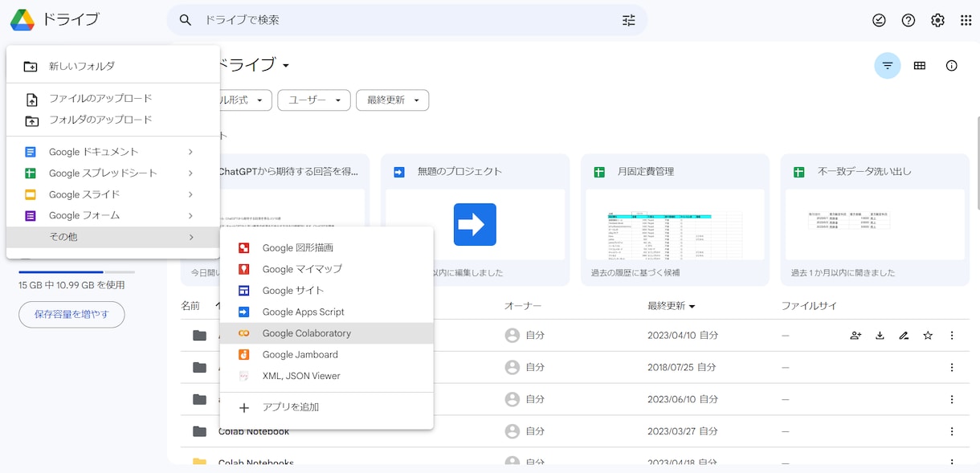Open more actions for 2018/07/25 row
Image resolution: width=980 pixels, height=473 pixels.
pyautogui.click(x=952, y=368)
